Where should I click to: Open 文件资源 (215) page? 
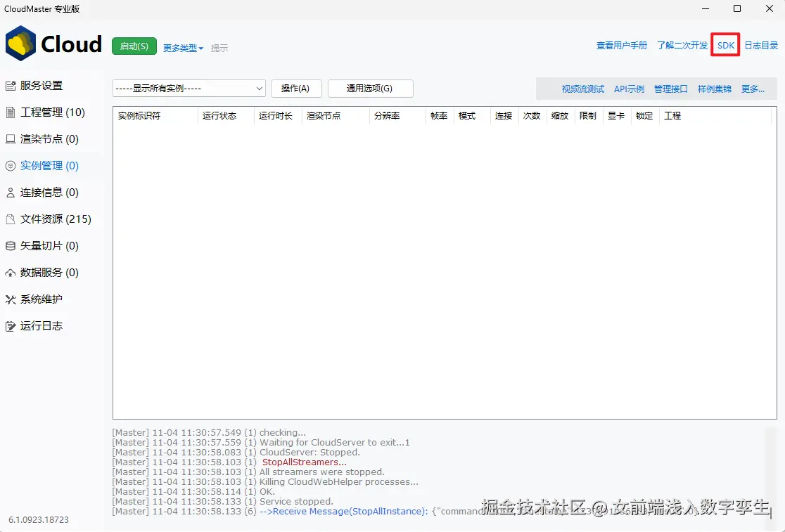pyautogui.click(x=56, y=219)
